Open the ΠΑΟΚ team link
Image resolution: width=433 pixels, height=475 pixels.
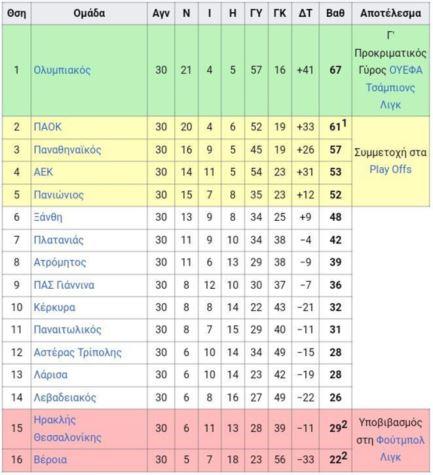[48, 127]
